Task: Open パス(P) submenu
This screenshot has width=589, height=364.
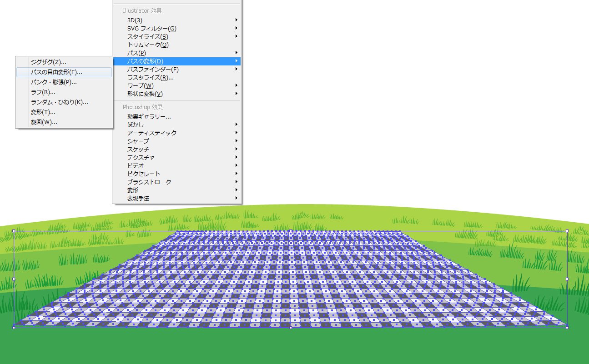Action: (177, 53)
